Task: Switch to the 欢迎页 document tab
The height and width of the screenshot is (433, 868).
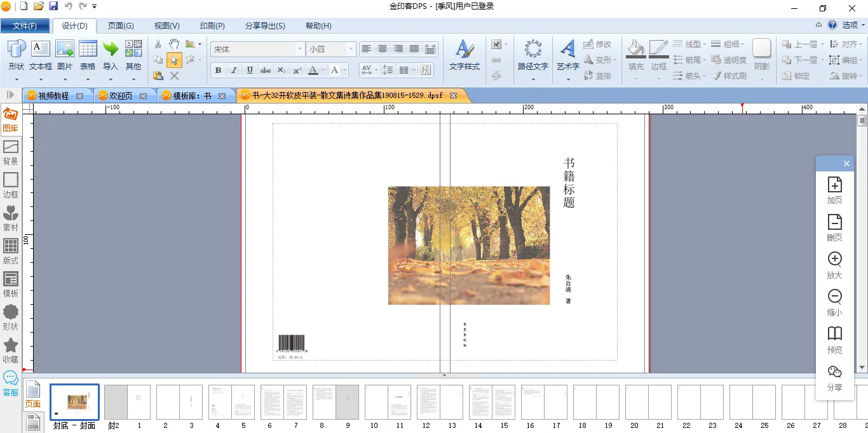Action: click(x=121, y=96)
